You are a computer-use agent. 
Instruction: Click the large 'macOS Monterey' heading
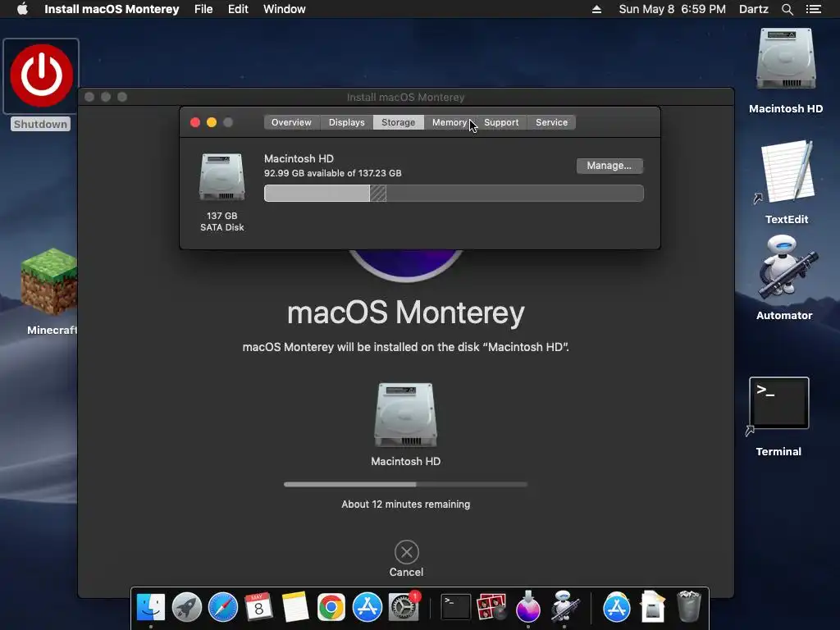pos(405,313)
